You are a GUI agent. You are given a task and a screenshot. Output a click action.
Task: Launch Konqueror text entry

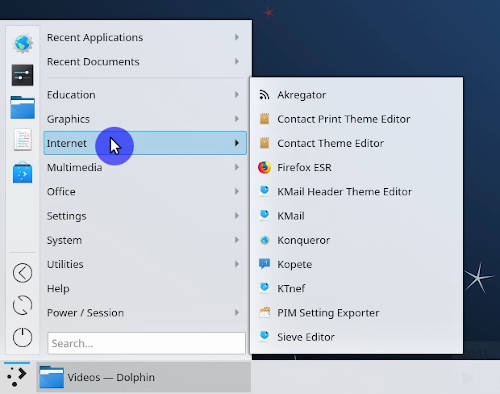pyautogui.click(x=304, y=240)
